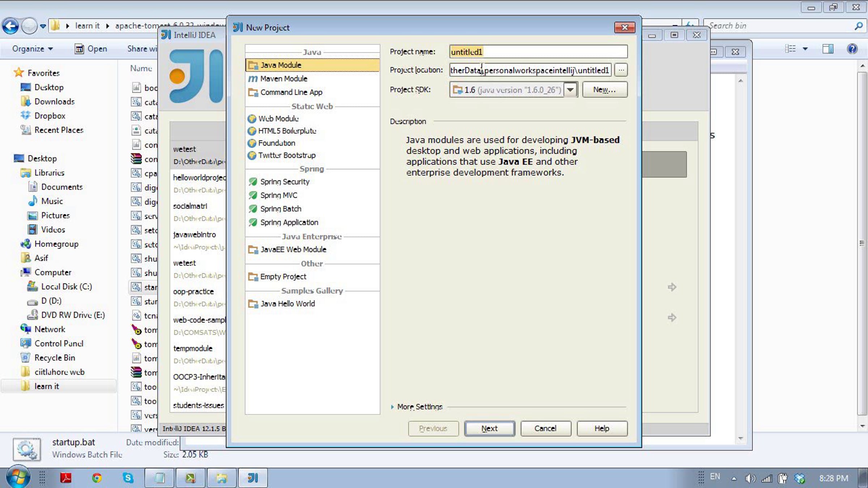The height and width of the screenshot is (488, 868).
Task: Click the Windows Start orb
Action: click(x=18, y=477)
